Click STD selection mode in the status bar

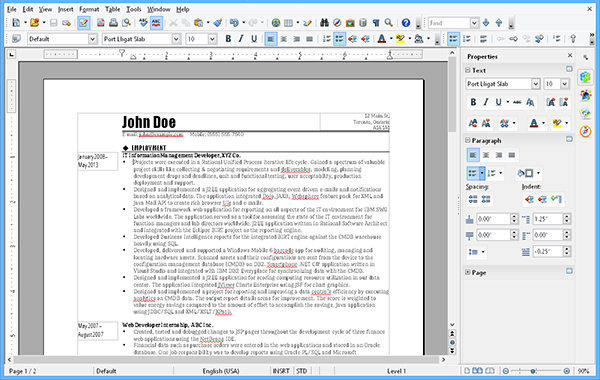(302, 371)
